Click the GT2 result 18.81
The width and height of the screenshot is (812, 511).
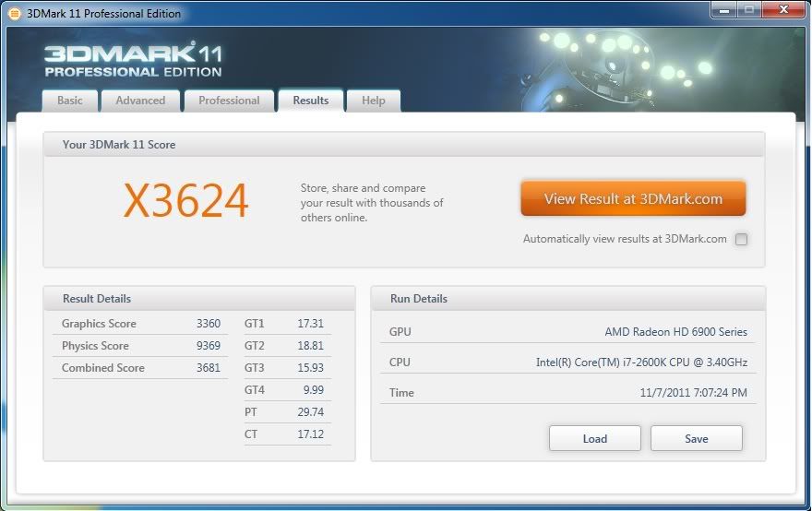pos(310,346)
